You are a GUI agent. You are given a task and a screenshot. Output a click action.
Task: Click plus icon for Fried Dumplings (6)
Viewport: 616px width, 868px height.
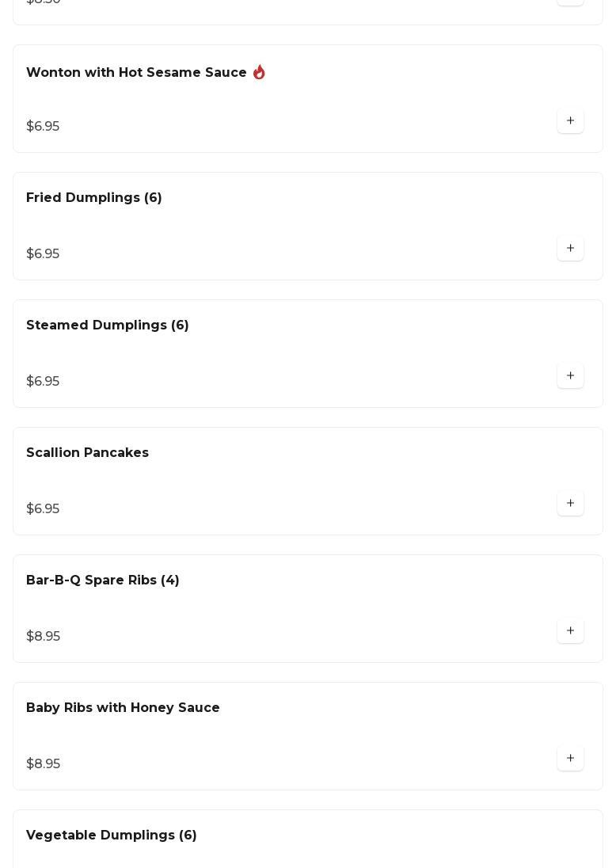[570, 249]
